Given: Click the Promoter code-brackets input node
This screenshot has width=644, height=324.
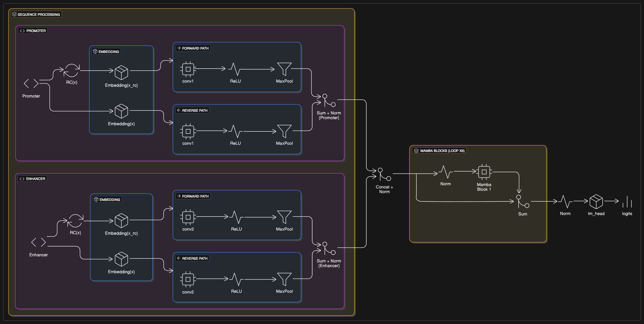Looking at the screenshot, I should pyautogui.click(x=31, y=83).
